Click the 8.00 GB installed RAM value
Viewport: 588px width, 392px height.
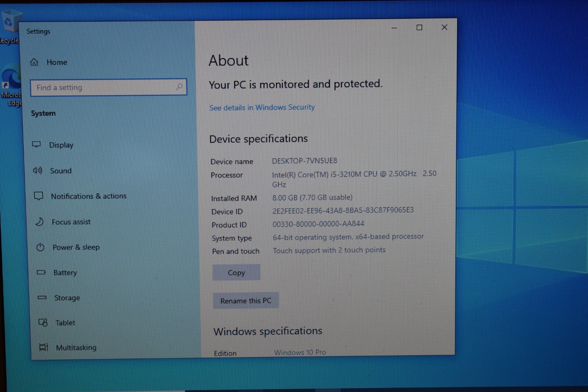(x=312, y=197)
